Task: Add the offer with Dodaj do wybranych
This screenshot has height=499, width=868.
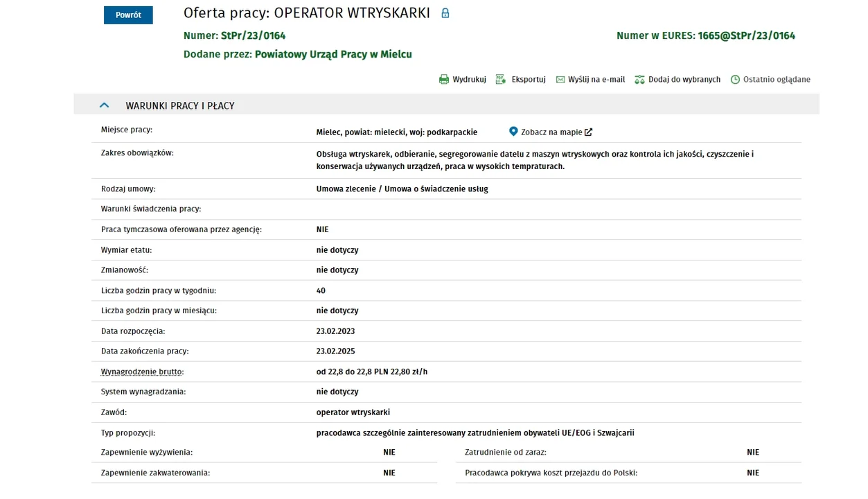Action: click(684, 80)
